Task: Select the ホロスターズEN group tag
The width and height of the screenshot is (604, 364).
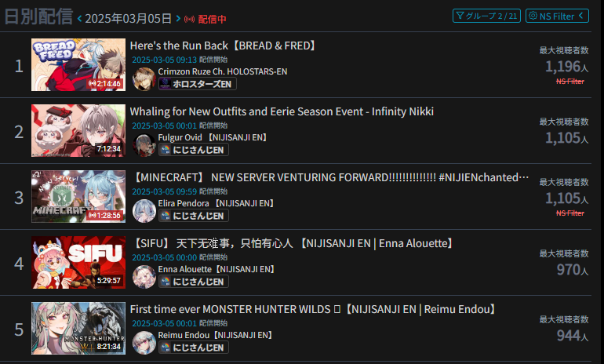Action: (x=197, y=84)
